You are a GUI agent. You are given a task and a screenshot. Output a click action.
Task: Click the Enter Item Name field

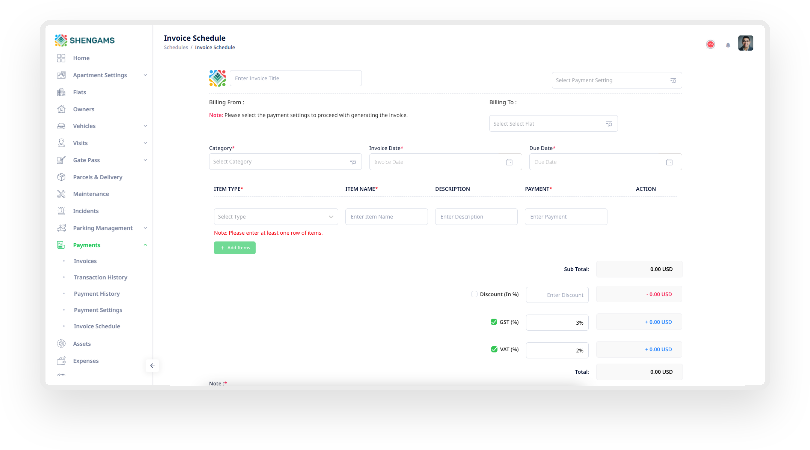pos(386,216)
